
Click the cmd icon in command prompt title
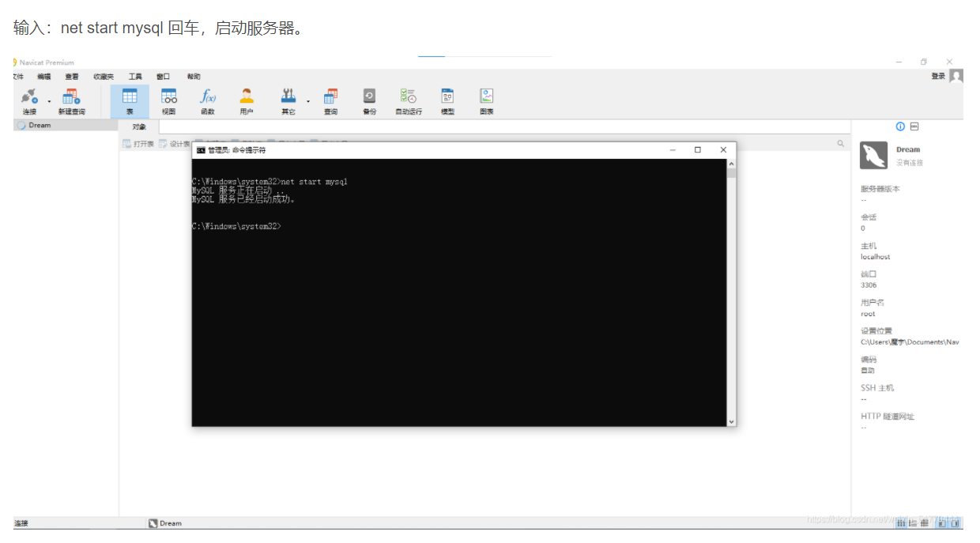click(201, 149)
